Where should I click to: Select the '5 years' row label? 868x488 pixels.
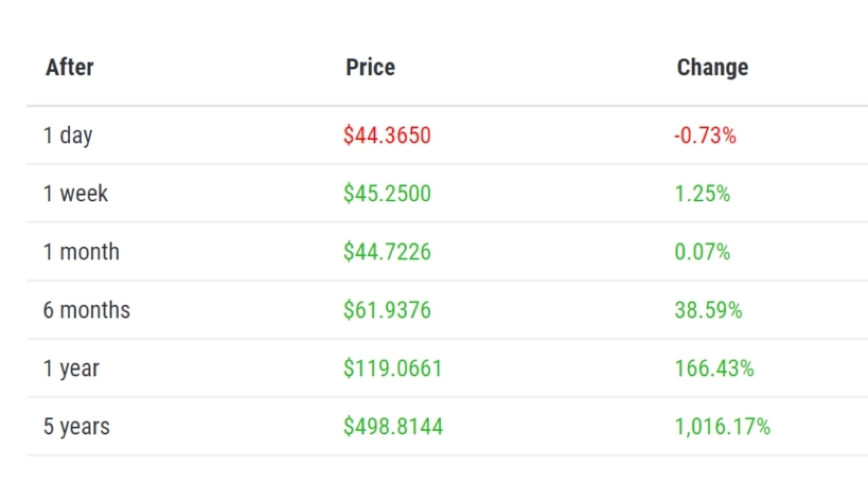(76, 427)
